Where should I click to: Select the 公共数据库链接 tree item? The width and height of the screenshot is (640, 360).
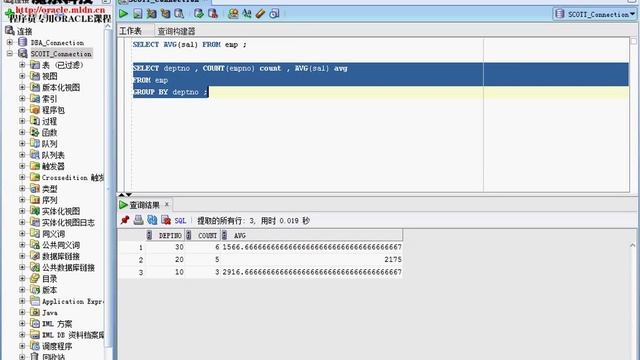tap(68, 268)
